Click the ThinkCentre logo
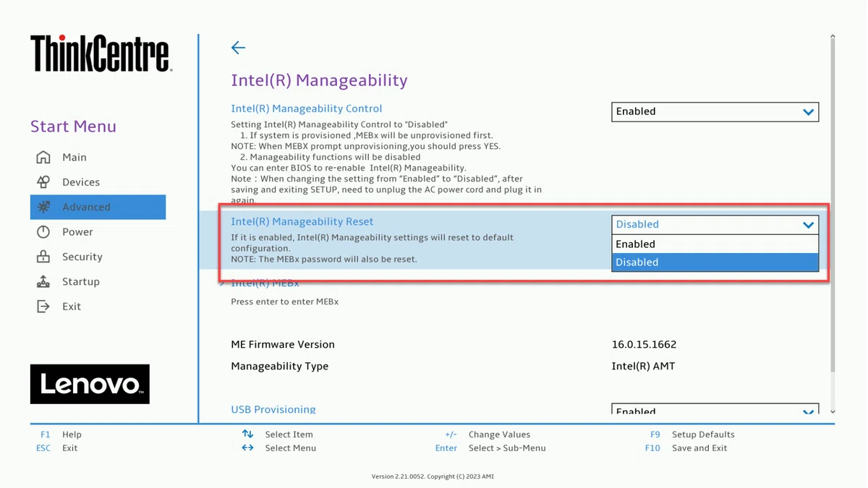The height and width of the screenshot is (488, 868). coord(101,54)
